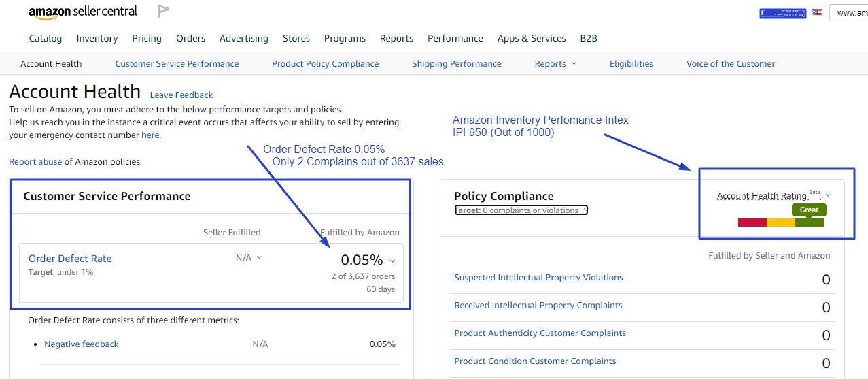Open Product Authenticity Customer Complaints
The image size is (868, 379).
coord(540,333)
